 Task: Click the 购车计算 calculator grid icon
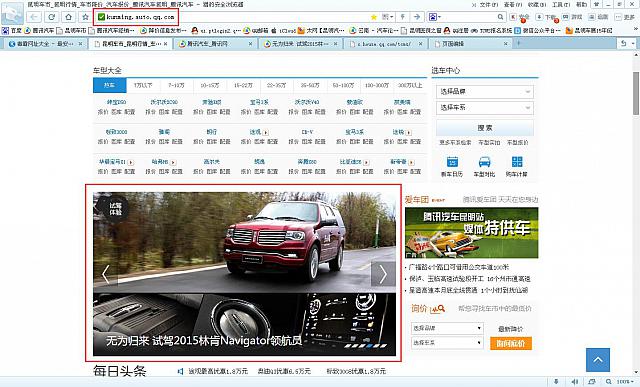[517, 162]
